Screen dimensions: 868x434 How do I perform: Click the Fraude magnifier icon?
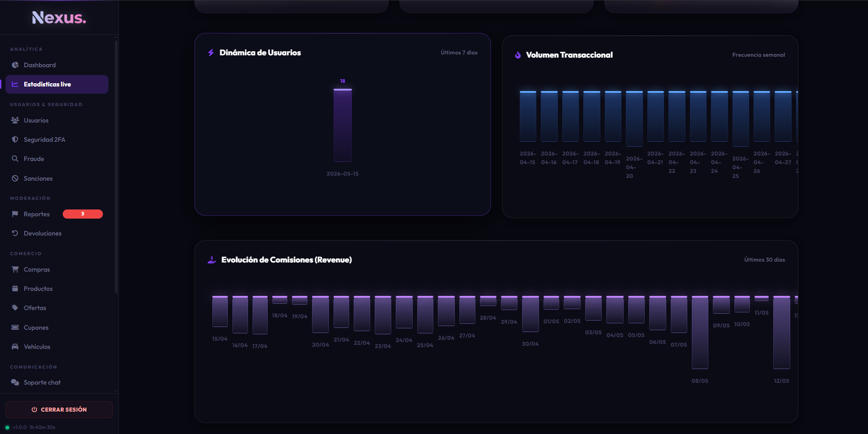(x=15, y=159)
